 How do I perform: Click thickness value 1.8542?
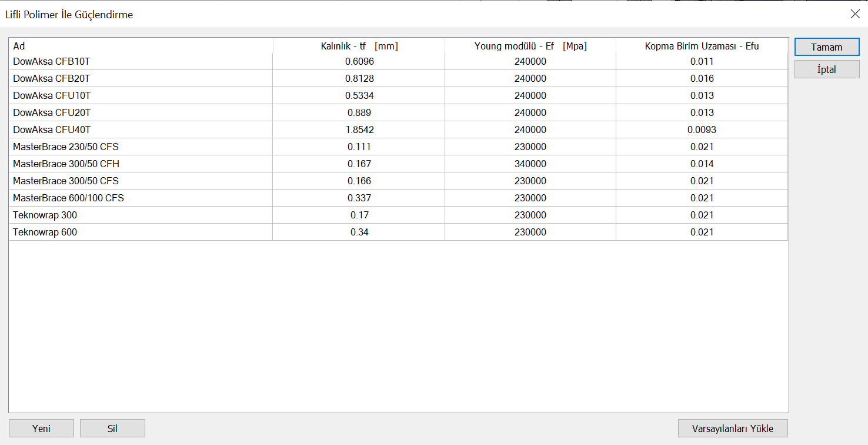359,129
